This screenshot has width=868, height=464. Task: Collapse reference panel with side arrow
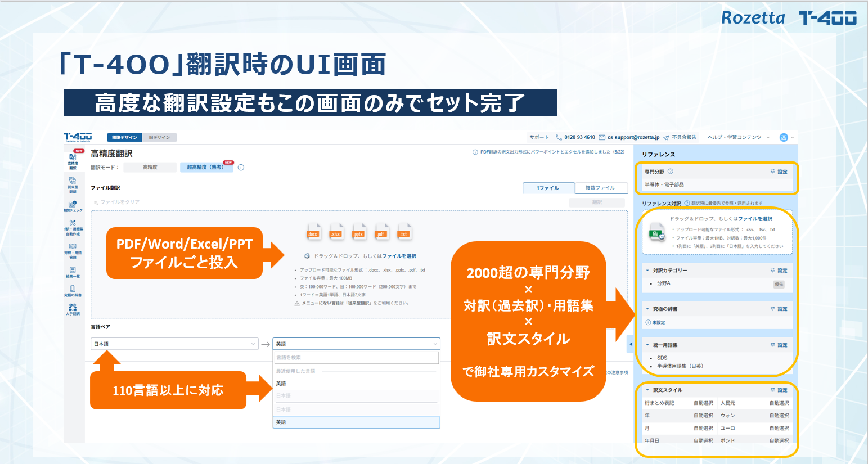631,344
